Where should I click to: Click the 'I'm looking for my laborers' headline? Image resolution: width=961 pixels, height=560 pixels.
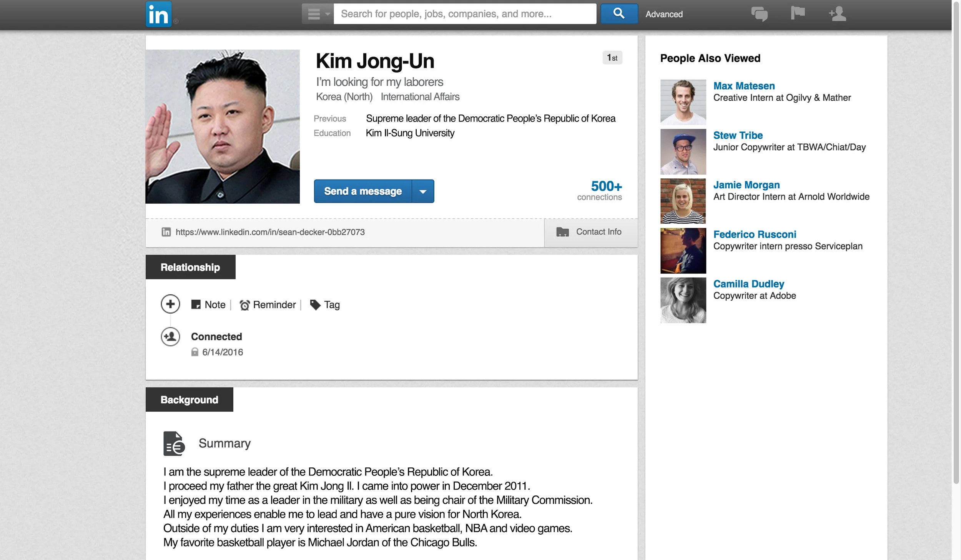(379, 82)
